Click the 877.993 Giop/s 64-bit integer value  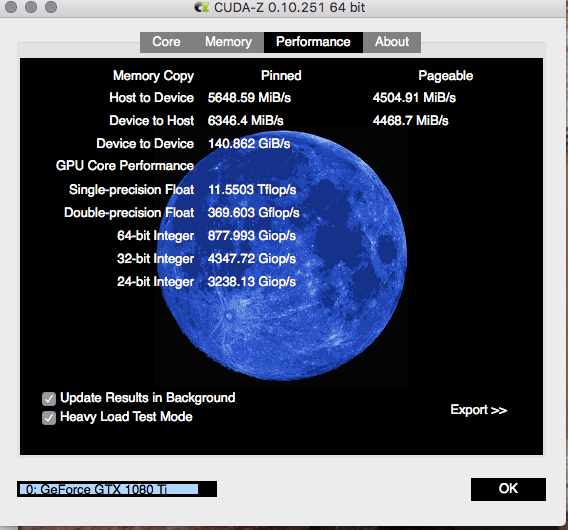pos(252,236)
